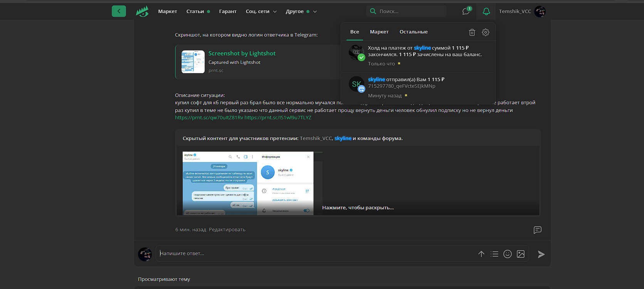Insert a list using the list icon
644x289 pixels.
(x=494, y=254)
